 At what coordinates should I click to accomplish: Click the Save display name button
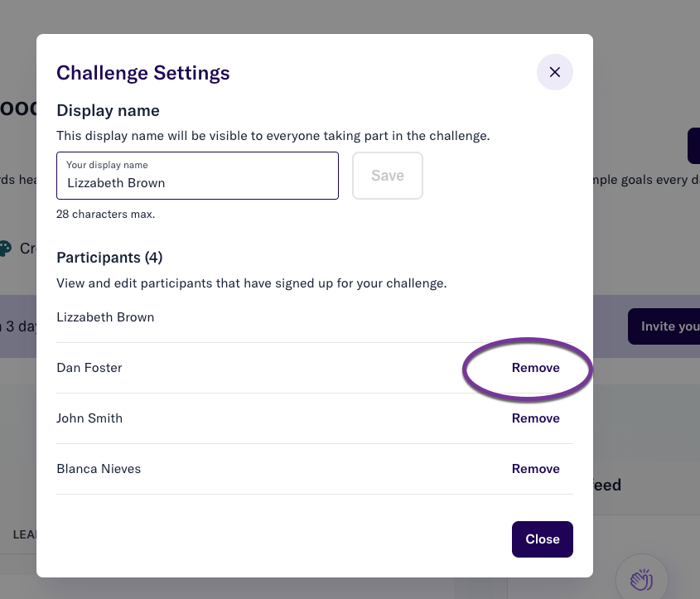(388, 176)
